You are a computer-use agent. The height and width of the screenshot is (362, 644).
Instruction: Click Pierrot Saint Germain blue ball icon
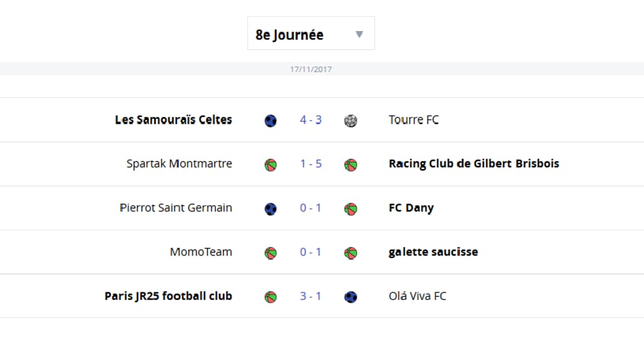click(x=271, y=209)
